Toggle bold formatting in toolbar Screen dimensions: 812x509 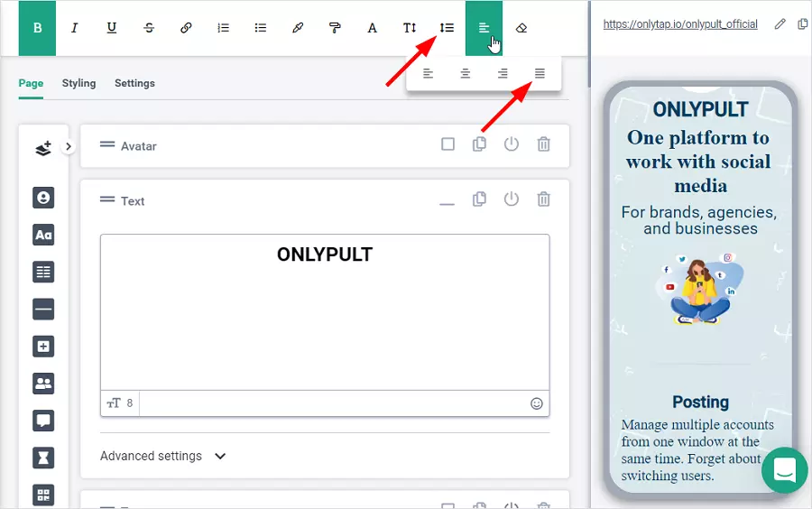(37, 28)
